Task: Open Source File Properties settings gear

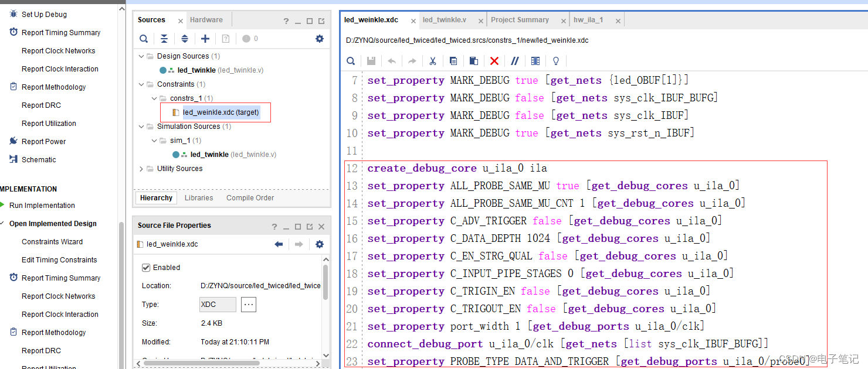Action: click(320, 244)
